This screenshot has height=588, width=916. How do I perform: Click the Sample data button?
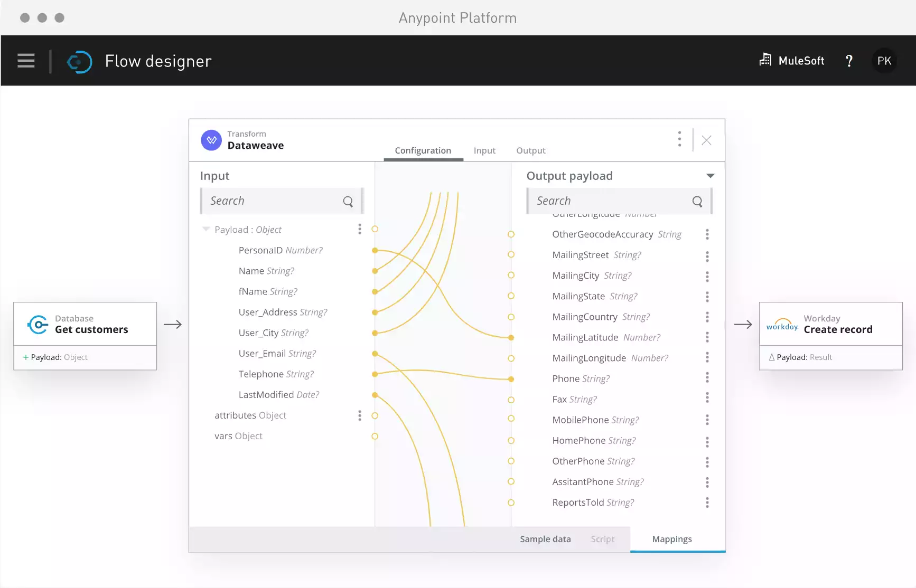[545, 539]
